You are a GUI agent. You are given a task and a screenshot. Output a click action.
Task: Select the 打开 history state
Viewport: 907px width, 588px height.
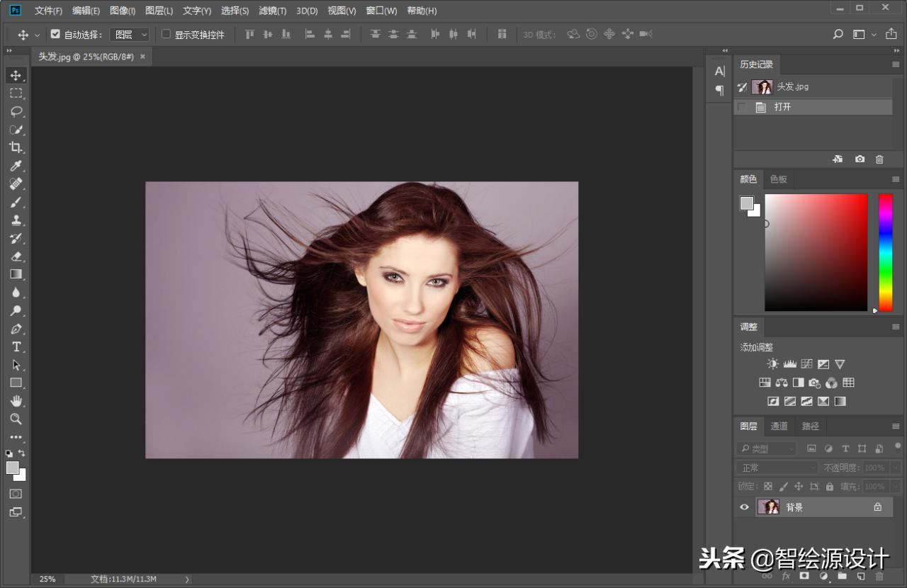click(782, 107)
